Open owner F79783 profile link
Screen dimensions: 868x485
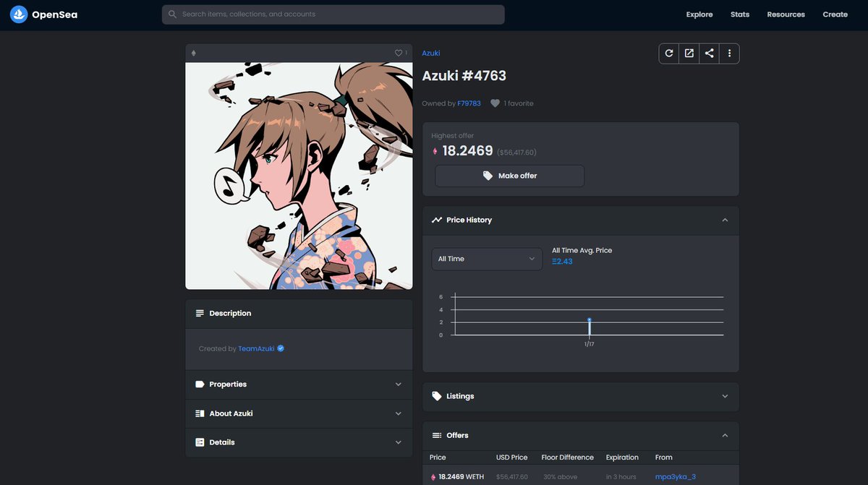(469, 103)
